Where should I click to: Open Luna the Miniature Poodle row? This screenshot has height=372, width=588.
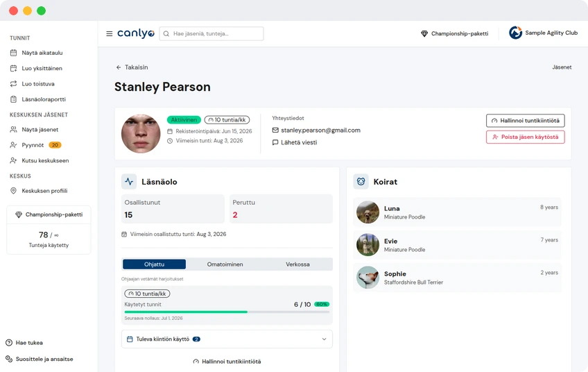tap(457, 212)
